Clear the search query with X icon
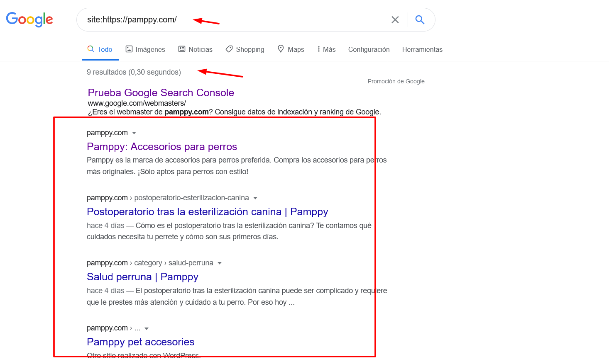The width and height of the screenshot is (609, 364). [x=395, y=19]
